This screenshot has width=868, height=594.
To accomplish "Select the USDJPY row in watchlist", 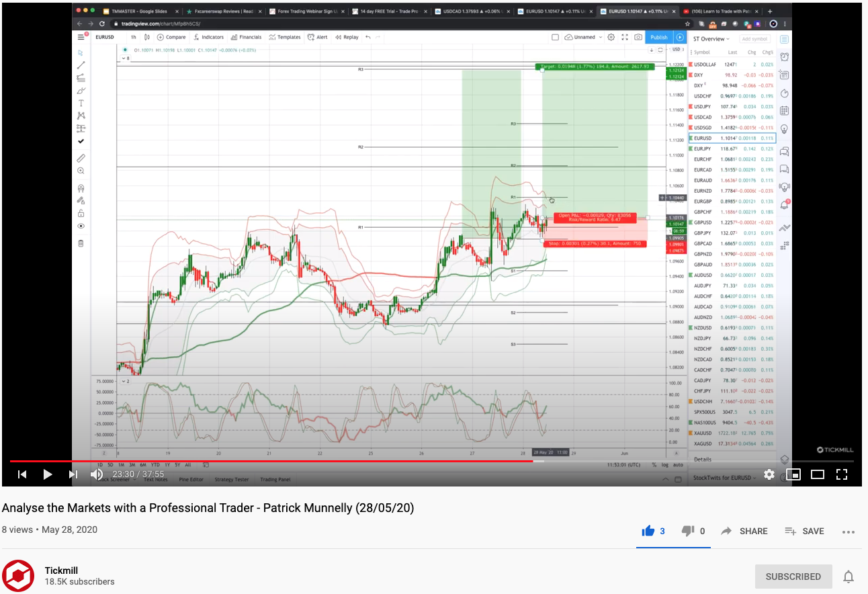I will pos(732,106).
